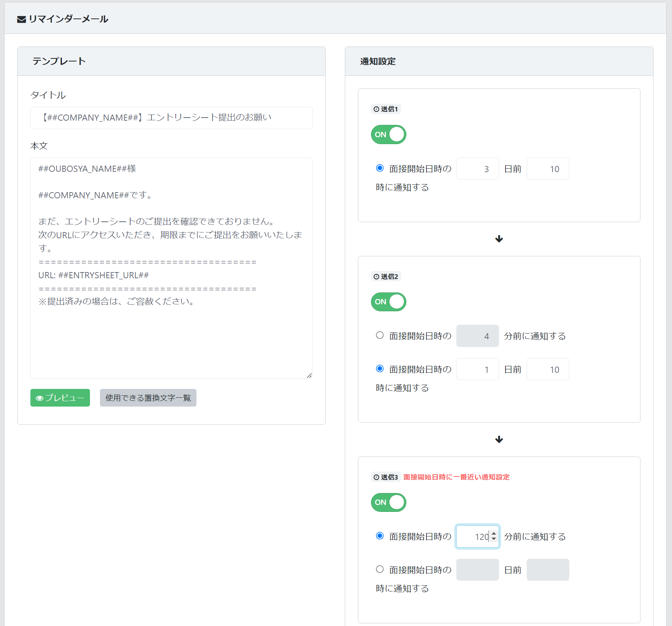Click the 通知設定 panel heading
Screen dimensions: 672x626
coord(378,61)
